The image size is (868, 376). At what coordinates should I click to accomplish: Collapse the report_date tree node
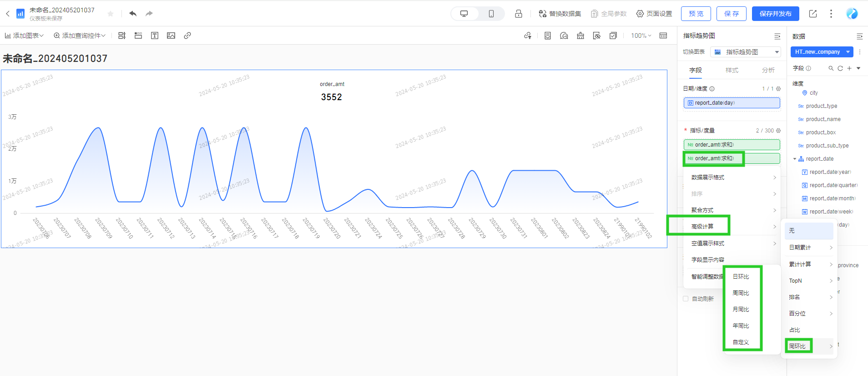click(x=795, y=159)
